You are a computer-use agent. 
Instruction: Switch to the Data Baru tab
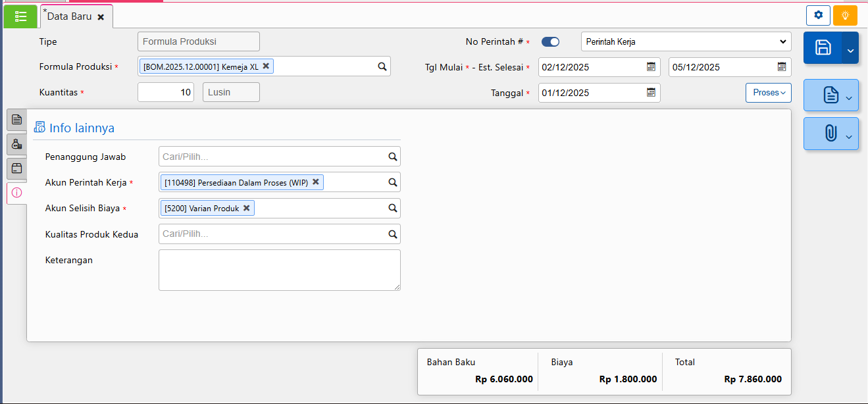[x=69, y=16]
